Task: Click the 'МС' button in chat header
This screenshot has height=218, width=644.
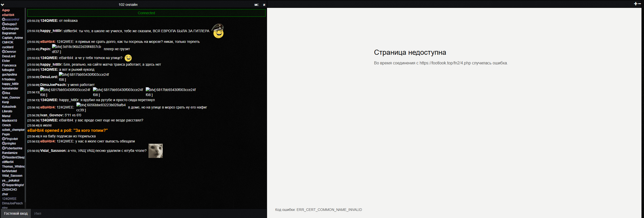Action: point(256,5)
